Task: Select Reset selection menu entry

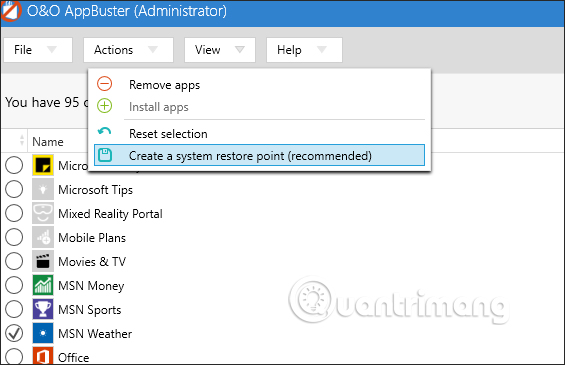Action: 259,134
